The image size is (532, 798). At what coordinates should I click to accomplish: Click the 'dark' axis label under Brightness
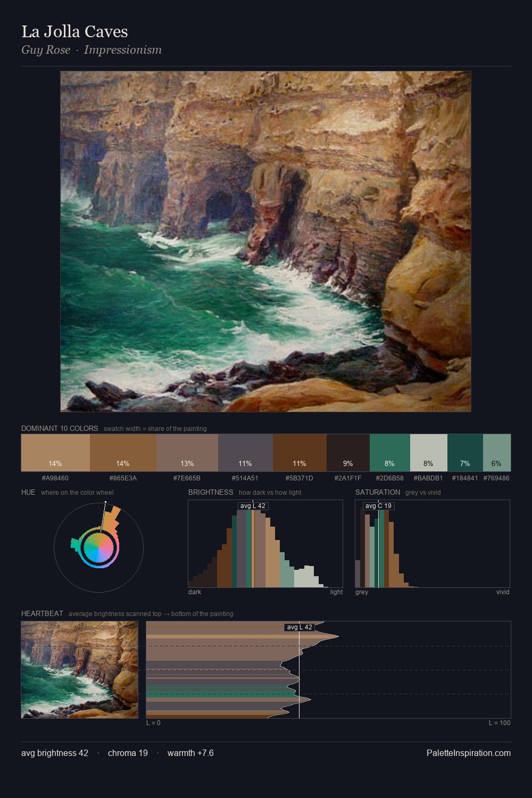click(x=195, y=592)
